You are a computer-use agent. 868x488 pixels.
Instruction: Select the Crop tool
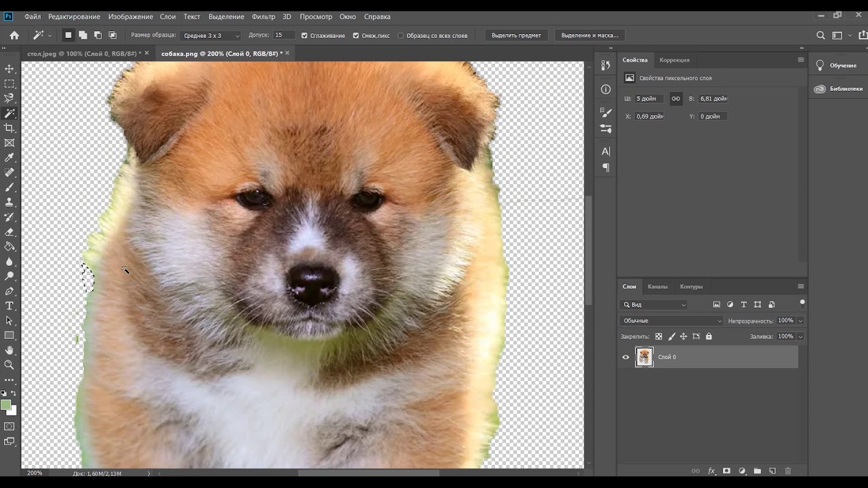coord(9,128)
